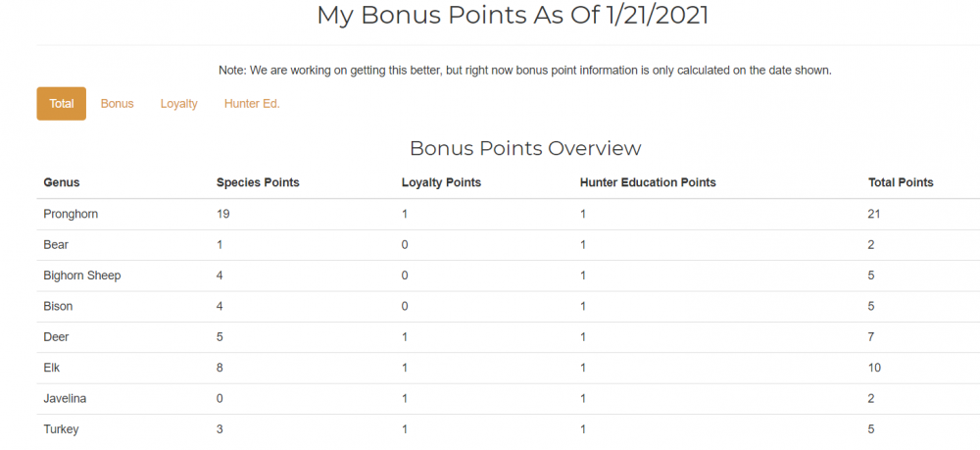Viewport: 980px width, 450px height.
Task: Select the Total tab
Action: (62, 104)
